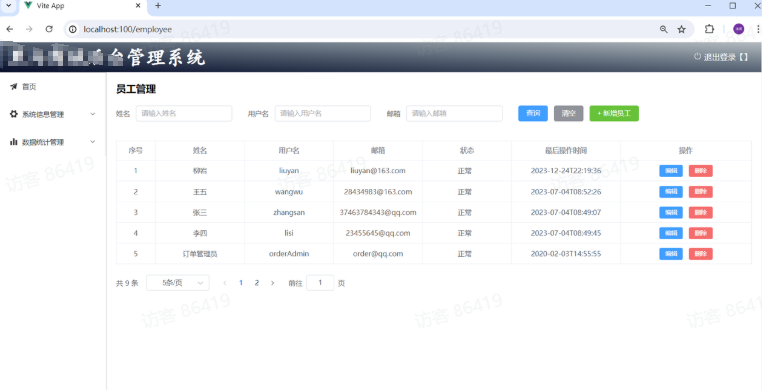The height and width of the screenshot is (390, 762).
Task: Go back using browser back arrow
Action: coord(10,29)
